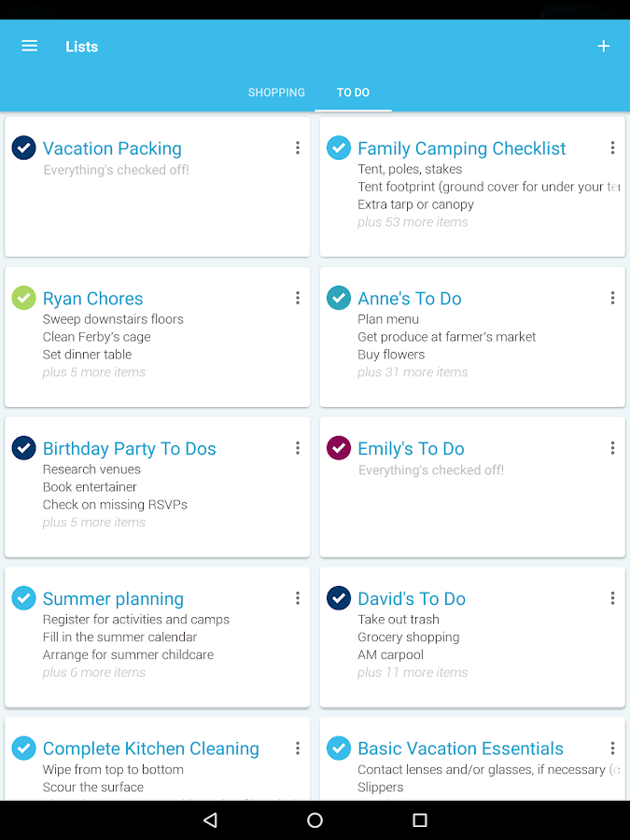The height and width of the screenshot is (840, 630).
Task: Open the Android recent apps button
Action: pyautogui.click(x=420, y=820)
